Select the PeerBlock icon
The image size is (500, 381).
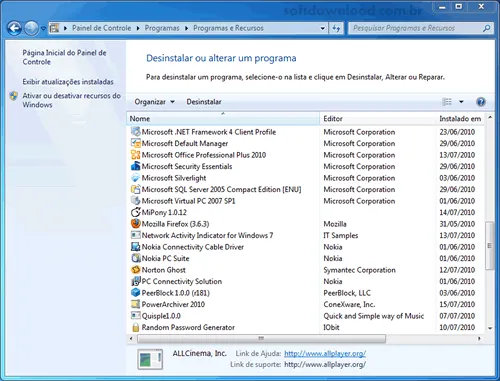tap(135, 293)
